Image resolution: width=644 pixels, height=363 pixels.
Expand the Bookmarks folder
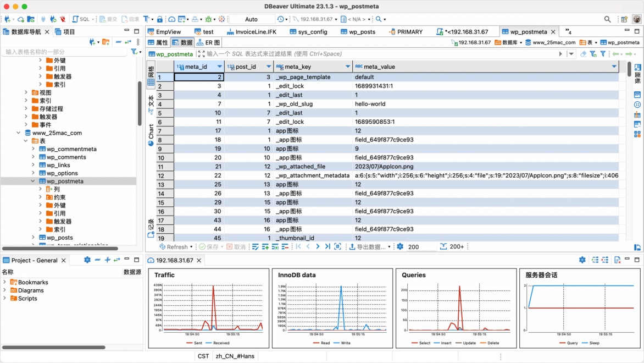[x=4, y=282]
